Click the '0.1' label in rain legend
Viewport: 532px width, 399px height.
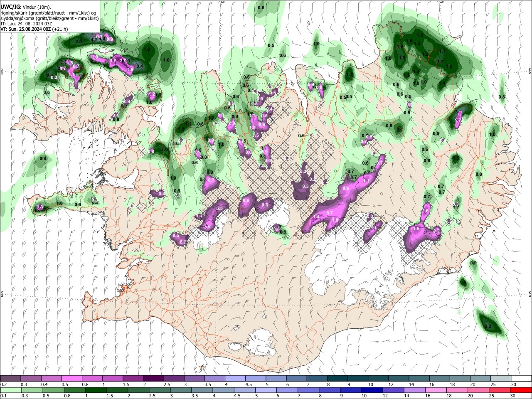coord(4,396)
